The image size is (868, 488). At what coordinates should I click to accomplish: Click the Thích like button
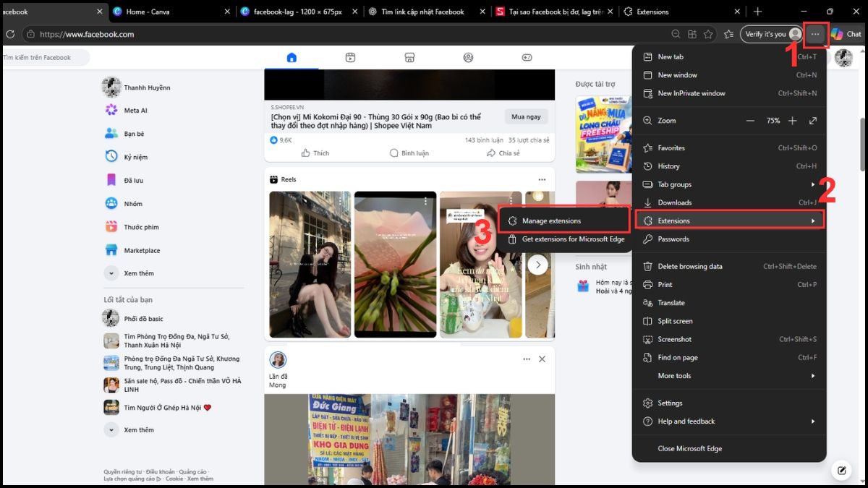tap(315, 153)
